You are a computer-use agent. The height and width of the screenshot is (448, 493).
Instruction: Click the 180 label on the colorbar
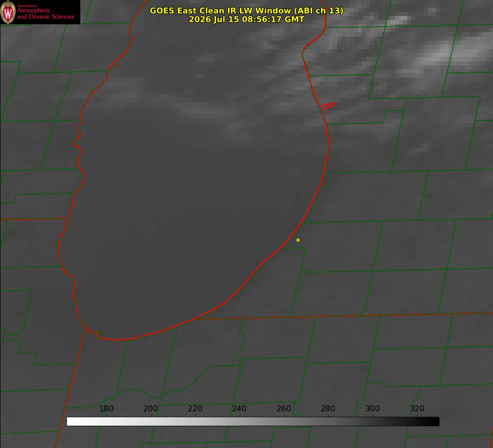(x=106, y=408)
